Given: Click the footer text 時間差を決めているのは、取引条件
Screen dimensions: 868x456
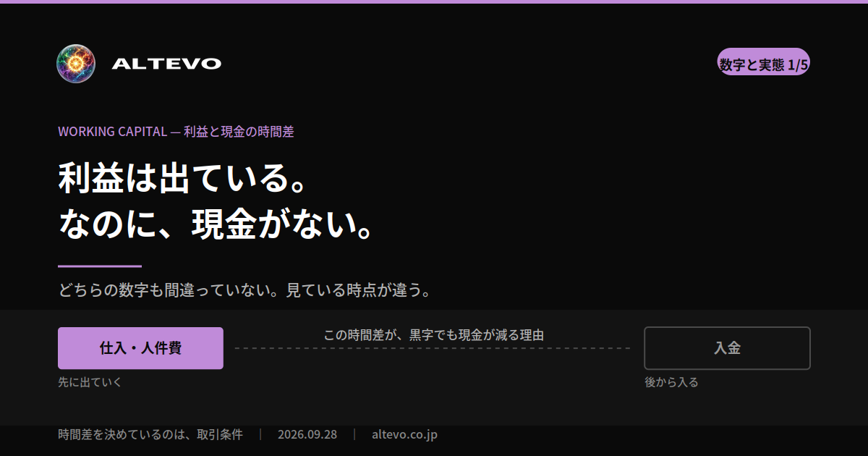Looking at the screenshot, I should coord(150,434).
